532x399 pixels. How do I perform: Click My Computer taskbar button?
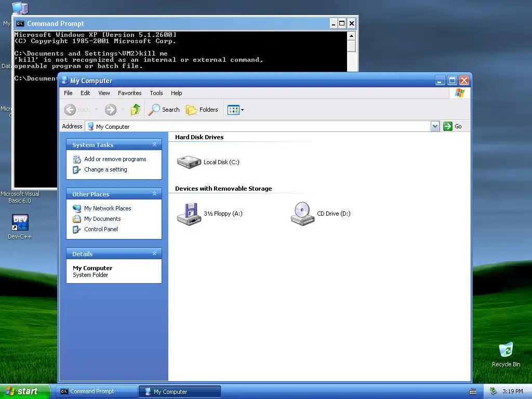(x=180, y=392)
